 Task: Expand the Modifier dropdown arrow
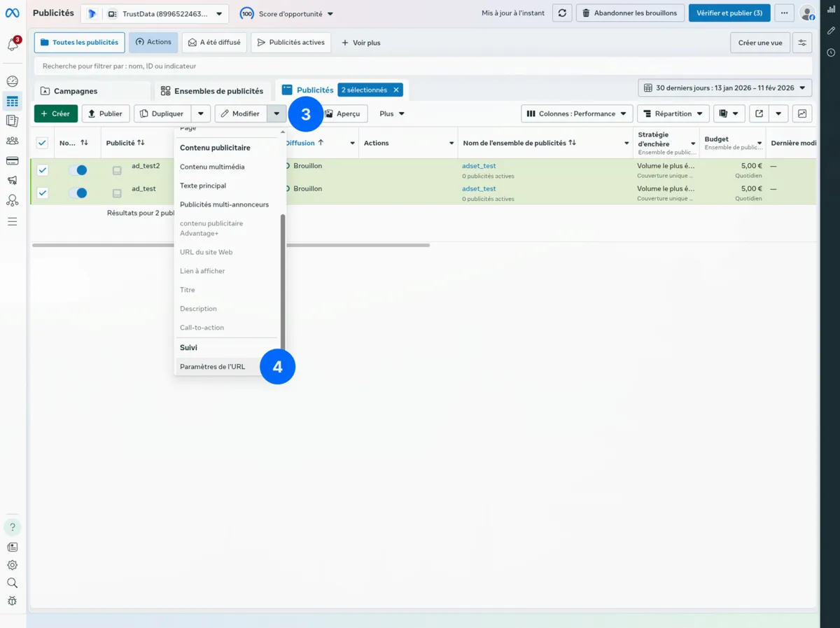click(x=276, y=113)
